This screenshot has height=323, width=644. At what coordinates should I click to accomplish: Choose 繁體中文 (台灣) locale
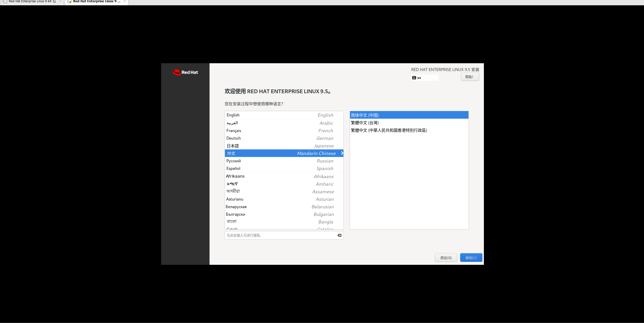coord(409,123)
